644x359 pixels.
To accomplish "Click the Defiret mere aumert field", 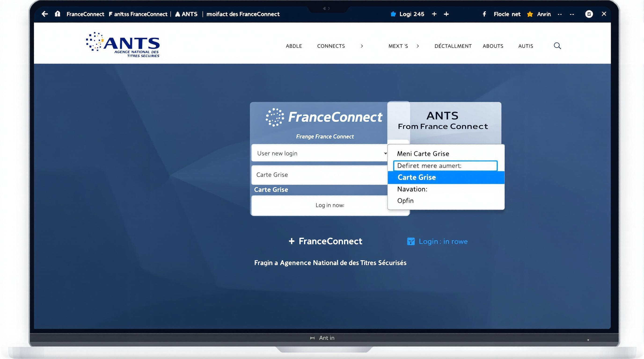I will pyautogui.click(x=445, y=166).
